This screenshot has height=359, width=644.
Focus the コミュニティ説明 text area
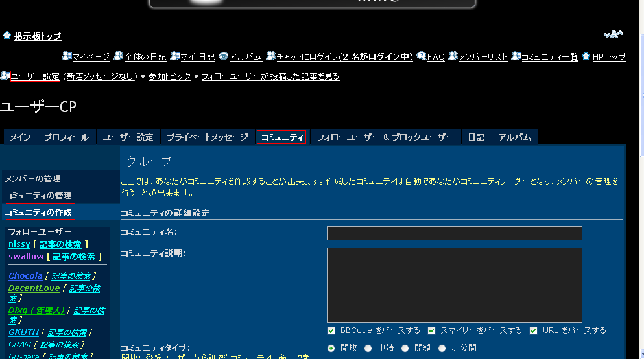pos(454,284)
